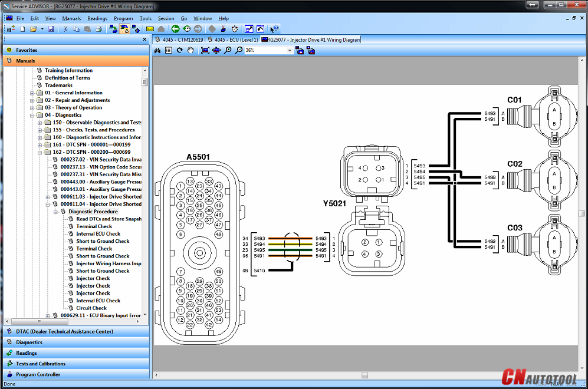Activate the pointer with question mark help icon
Viewport: 588px width, 389px height.
(x=274, y=29)
